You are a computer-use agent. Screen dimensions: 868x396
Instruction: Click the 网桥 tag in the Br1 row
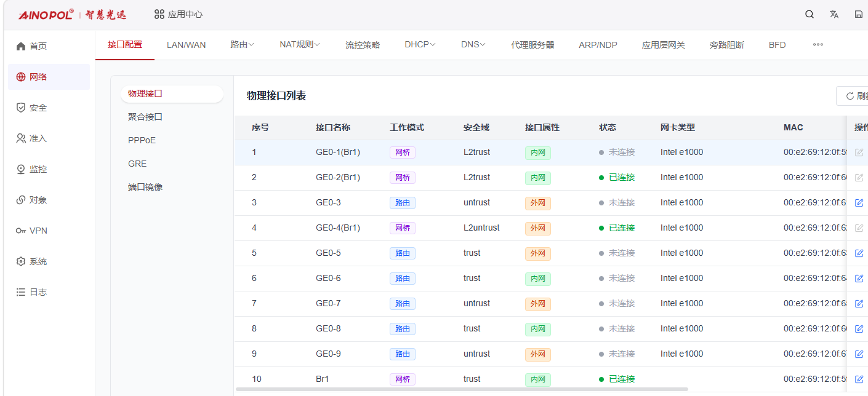(403, 379)
